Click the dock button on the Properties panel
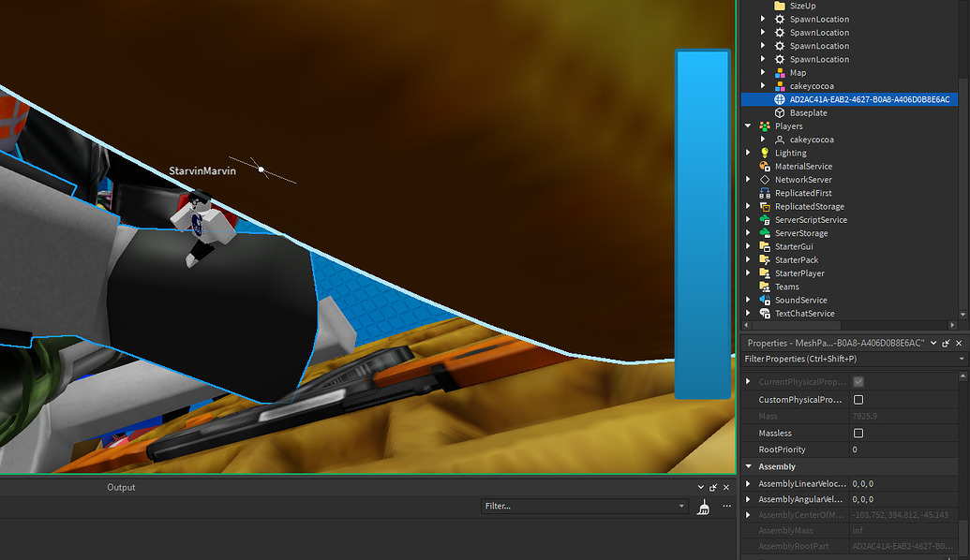This screenshot has width=970, height=560. click(x=948, y=343)
